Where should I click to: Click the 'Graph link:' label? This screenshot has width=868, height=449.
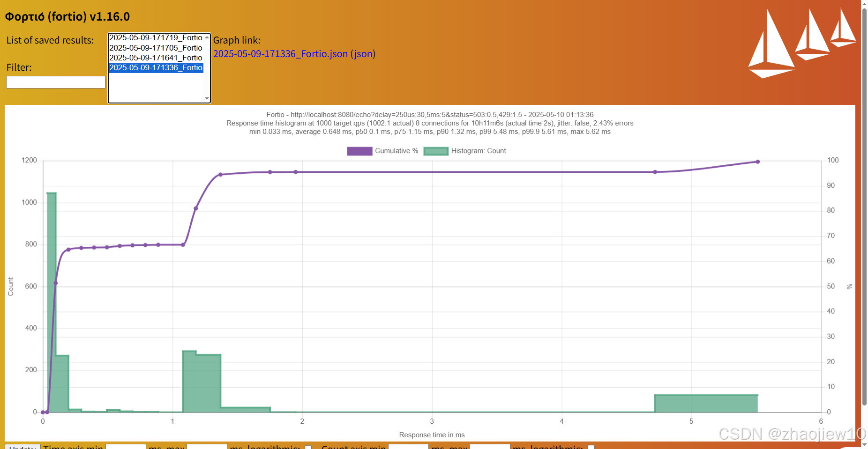point(237,40)
